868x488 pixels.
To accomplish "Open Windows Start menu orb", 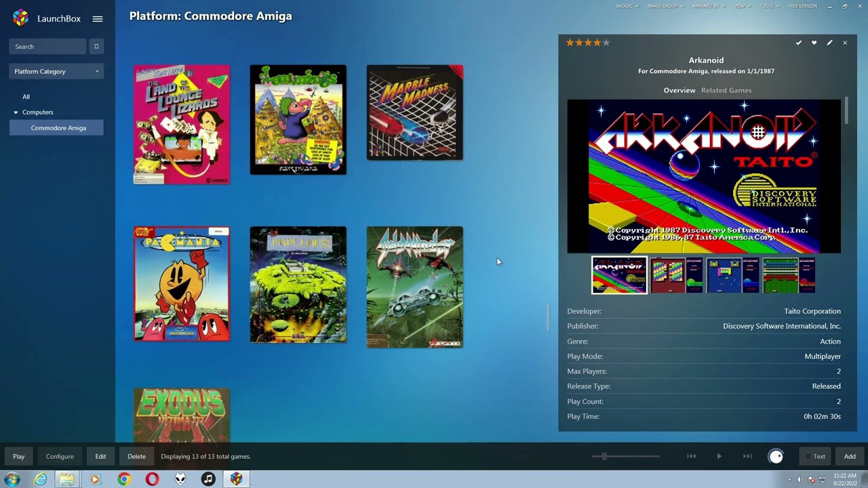I will 12,479.
